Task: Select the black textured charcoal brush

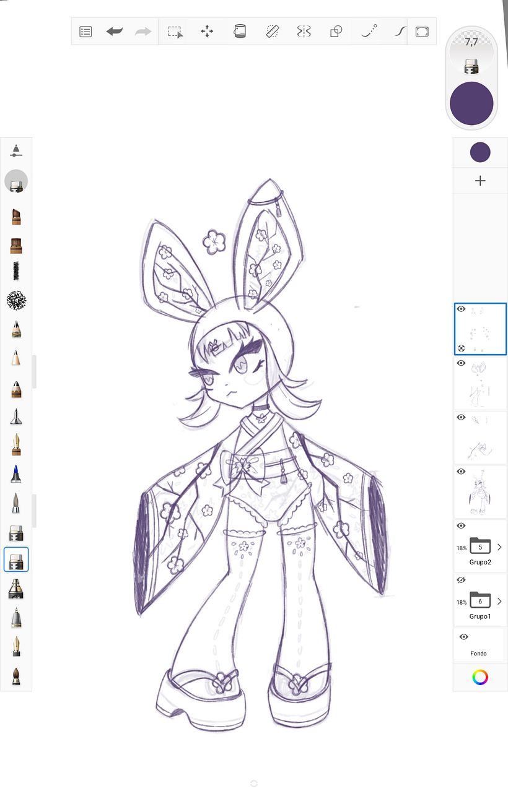Action: tap(16, 271)
